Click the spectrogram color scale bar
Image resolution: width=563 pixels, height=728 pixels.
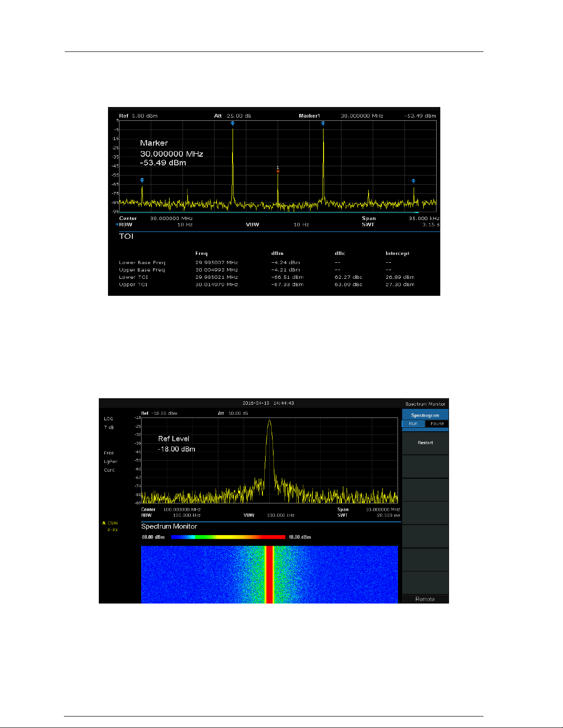point(228,537)
